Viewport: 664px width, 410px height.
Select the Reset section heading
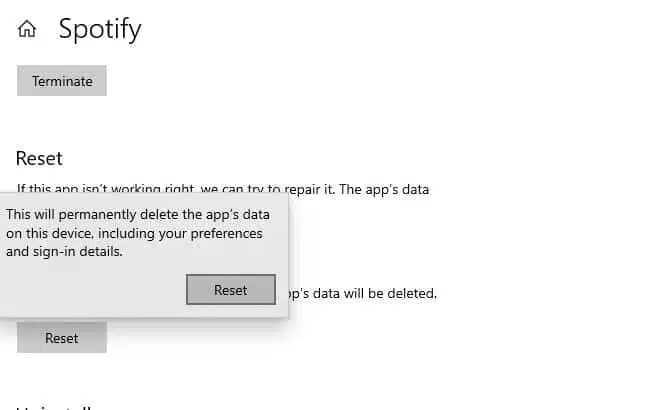point(39,158)
